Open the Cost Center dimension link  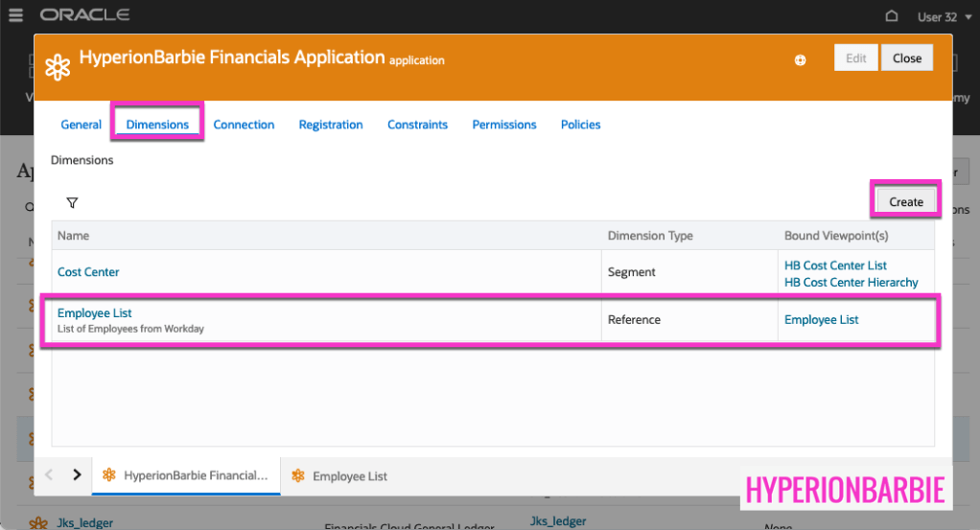click(x=88, y=272)
